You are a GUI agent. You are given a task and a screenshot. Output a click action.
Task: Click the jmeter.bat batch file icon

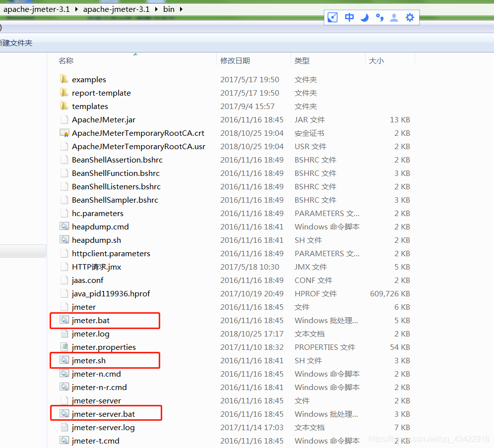64,320
